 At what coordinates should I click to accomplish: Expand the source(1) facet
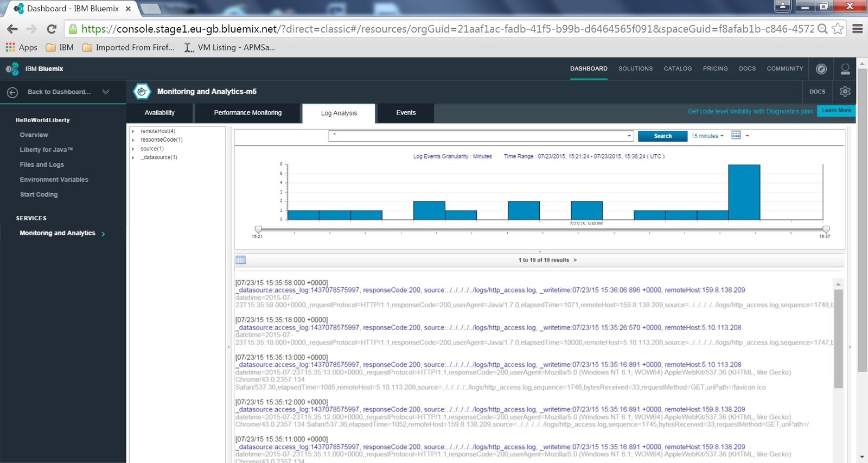133,149
